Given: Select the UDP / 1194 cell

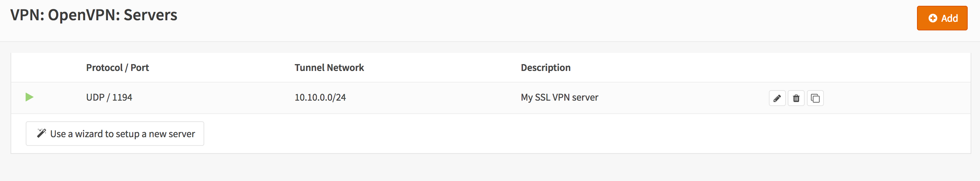Looking at the screenshot, I should coord(109,97).
